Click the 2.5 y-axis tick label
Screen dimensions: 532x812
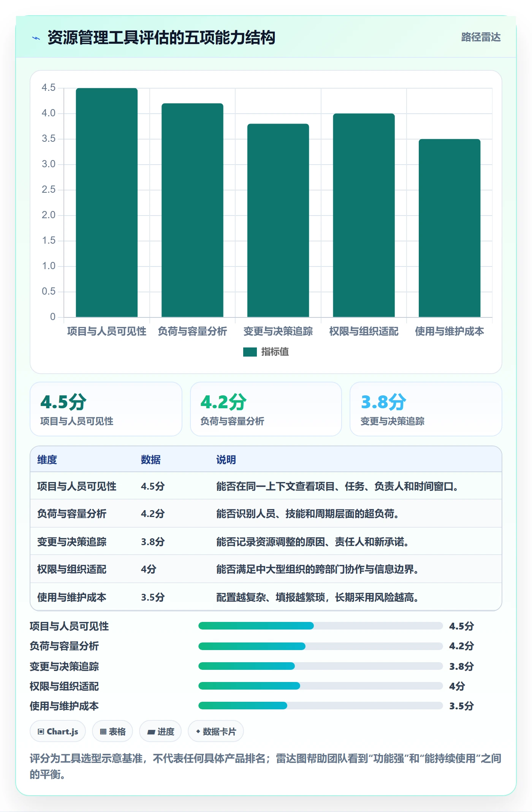click(49, 190)
